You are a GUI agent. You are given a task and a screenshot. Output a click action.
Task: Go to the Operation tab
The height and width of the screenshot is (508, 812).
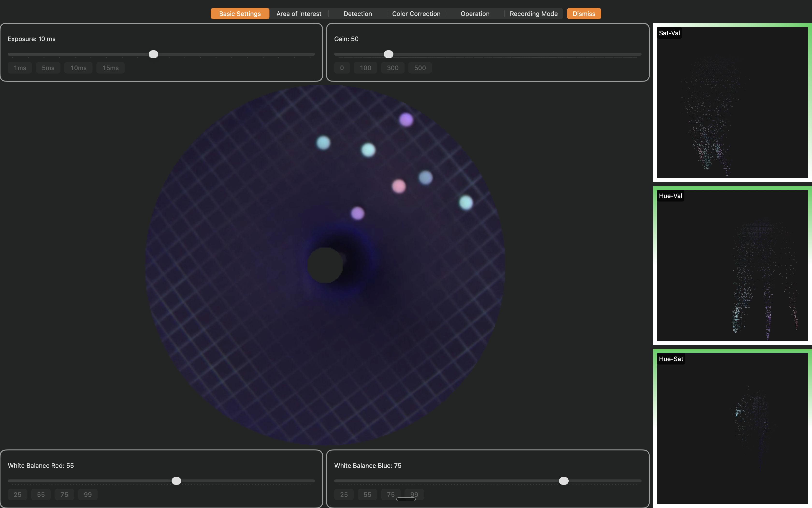click(475, 14)
